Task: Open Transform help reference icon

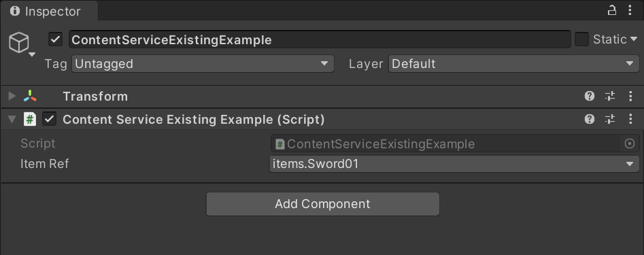Action: click(x=590, y=96)
